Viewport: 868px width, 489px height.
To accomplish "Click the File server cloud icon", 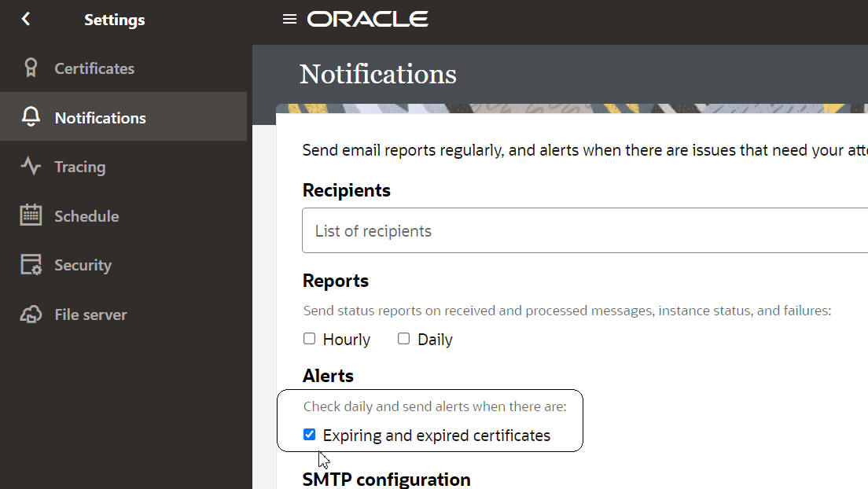I will click(31, 314).
